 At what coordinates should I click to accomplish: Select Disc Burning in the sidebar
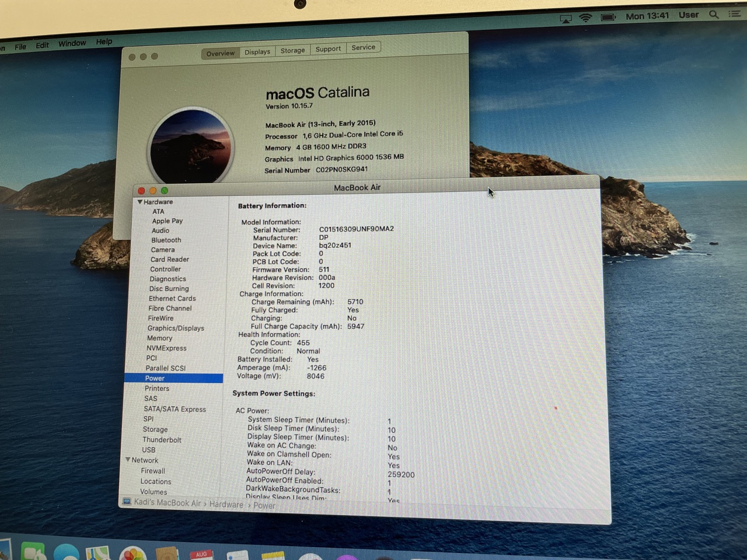tap(169, 289)
